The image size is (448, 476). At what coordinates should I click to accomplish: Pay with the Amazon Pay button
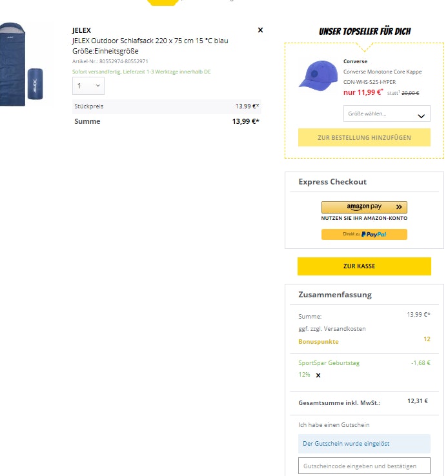point(364,207)
